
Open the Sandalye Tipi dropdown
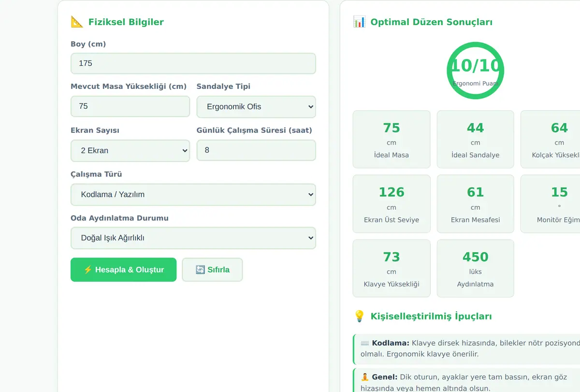(256, 107)
